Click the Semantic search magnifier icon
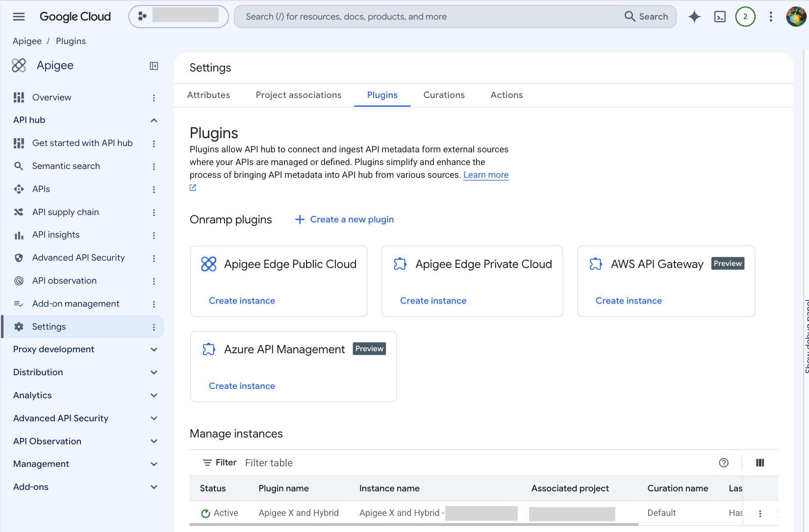This screenshot has width=809, height=532. (19, 166)
